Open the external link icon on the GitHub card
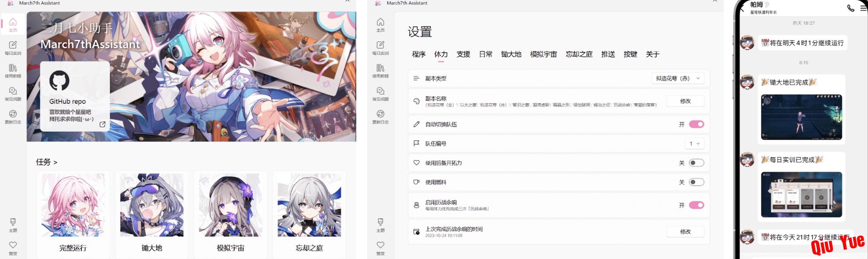The height and width of the screenshot is (259, 868). pos(102,125)
